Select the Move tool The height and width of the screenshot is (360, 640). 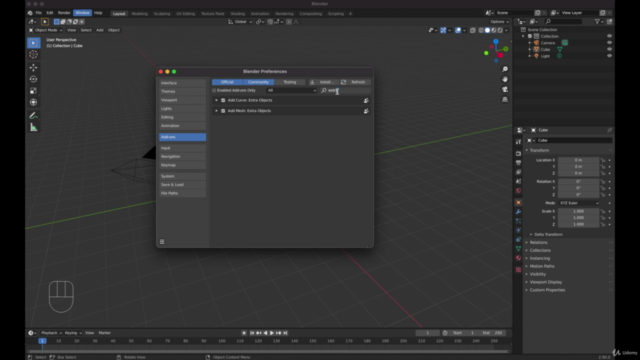tap(33, 68)
